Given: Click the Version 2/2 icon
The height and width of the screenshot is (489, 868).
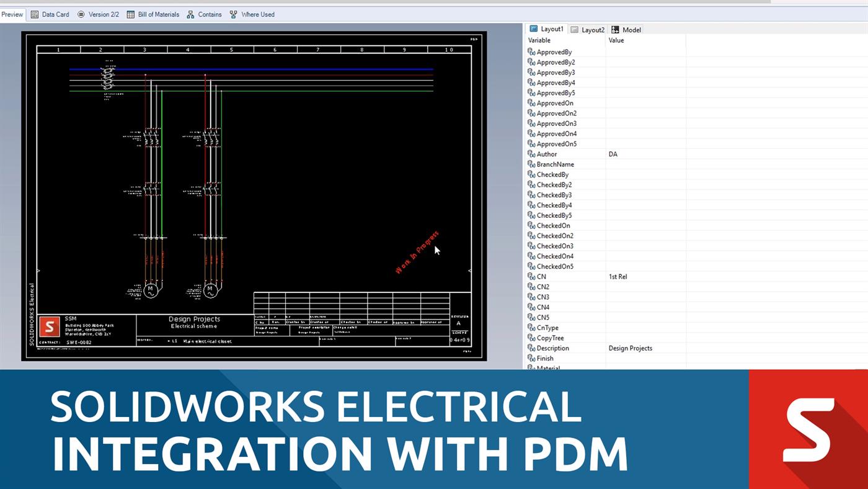Looking at the screenshot, I should pyautogui.click(x=80, y=14).
